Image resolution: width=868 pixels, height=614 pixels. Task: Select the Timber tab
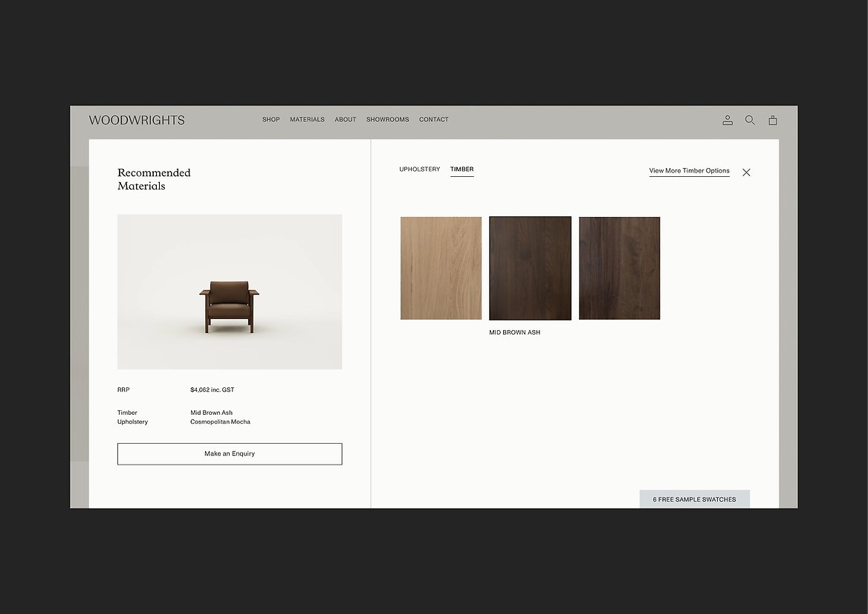[461, 169]
